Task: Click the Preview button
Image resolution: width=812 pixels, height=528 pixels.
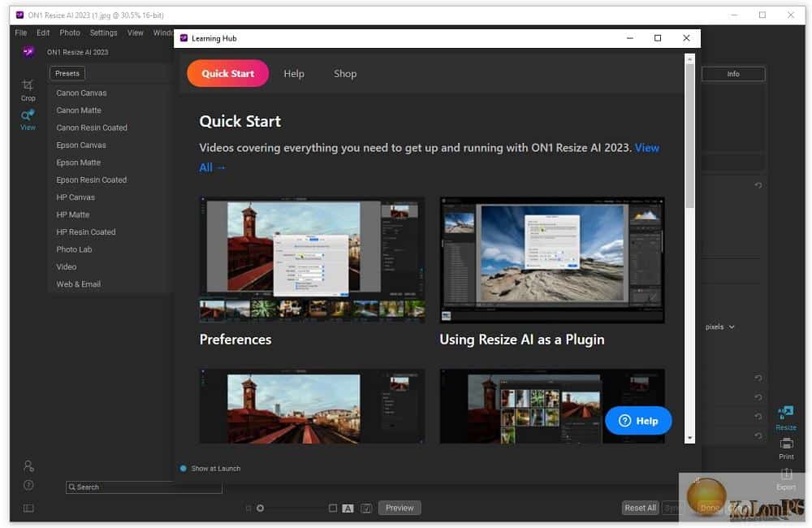Action: (x=400, y=508)
